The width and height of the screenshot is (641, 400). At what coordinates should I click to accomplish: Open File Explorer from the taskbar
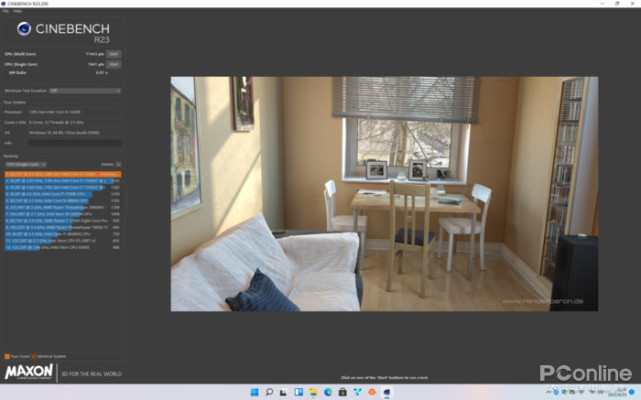(x=313, y=392)
